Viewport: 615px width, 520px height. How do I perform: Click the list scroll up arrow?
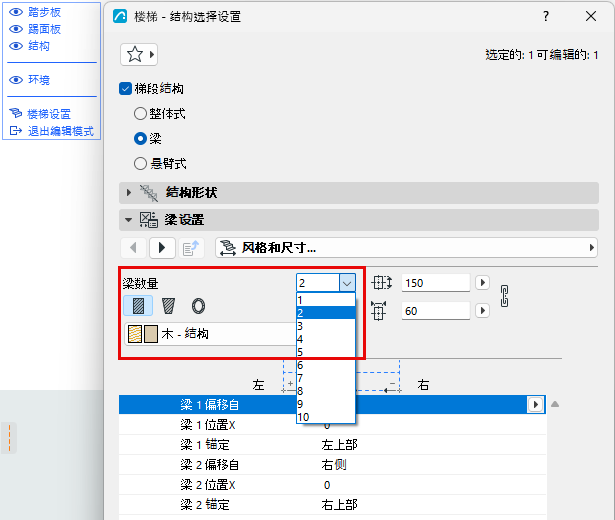coord(555,404)
